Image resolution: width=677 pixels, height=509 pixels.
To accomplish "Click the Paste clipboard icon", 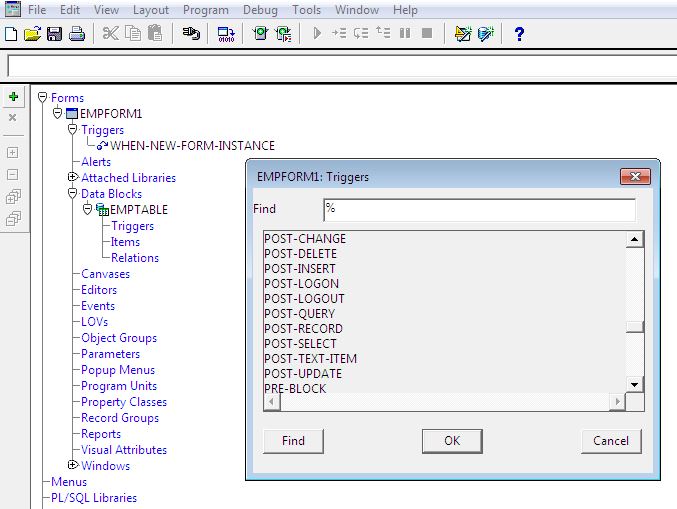I will [x=155, y=34].
